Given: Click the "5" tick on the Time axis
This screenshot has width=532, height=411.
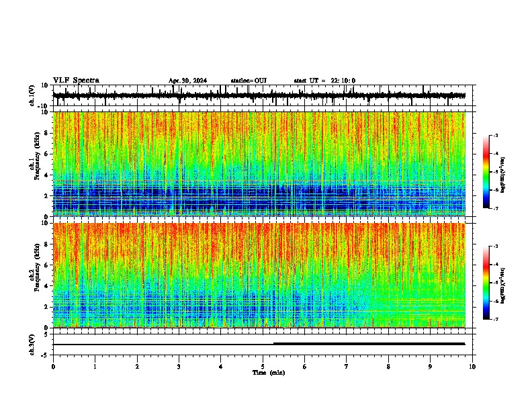Looking at the screenshot, I should 263,367.
